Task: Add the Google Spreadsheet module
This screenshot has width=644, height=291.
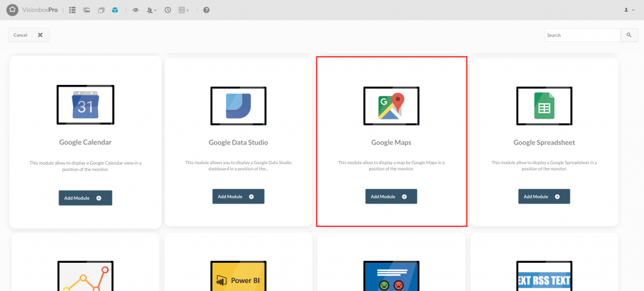Action: (x=544, y=196)
